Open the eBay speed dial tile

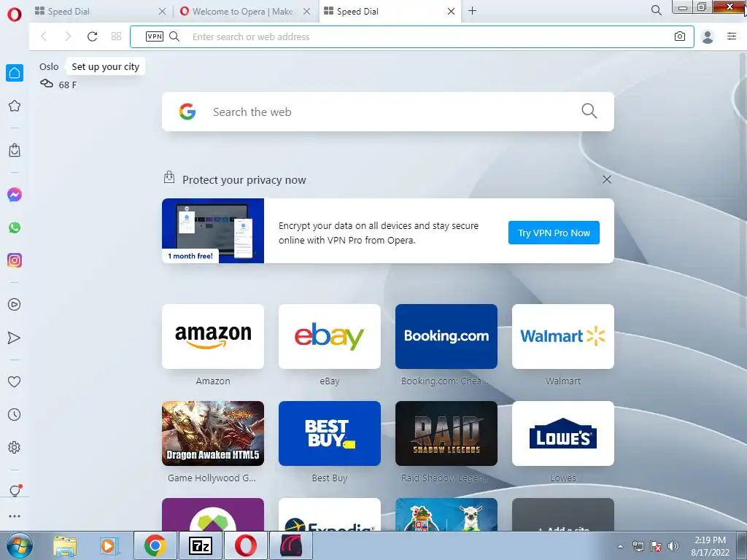tap(330, 336)
